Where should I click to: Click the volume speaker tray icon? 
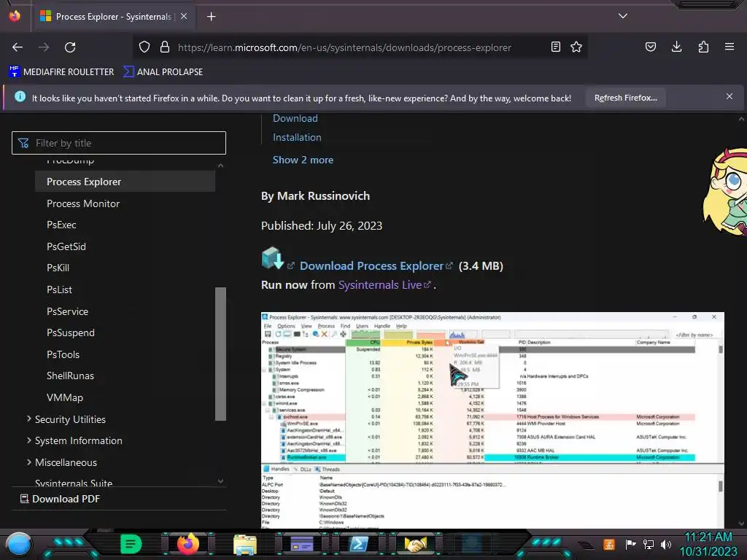666,544
